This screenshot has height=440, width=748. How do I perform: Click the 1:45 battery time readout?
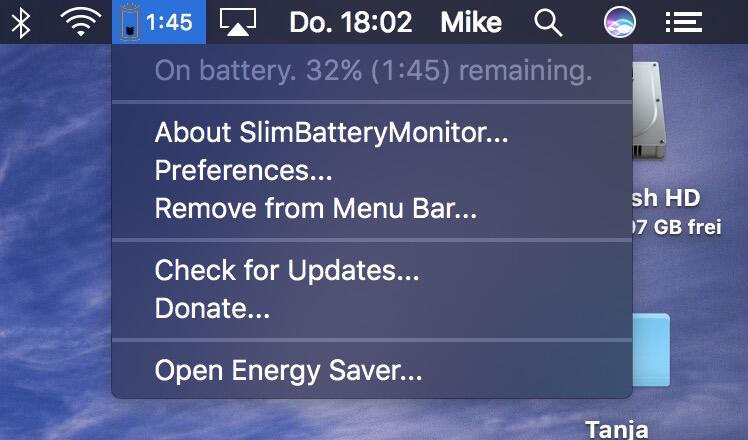coord(169,22)
